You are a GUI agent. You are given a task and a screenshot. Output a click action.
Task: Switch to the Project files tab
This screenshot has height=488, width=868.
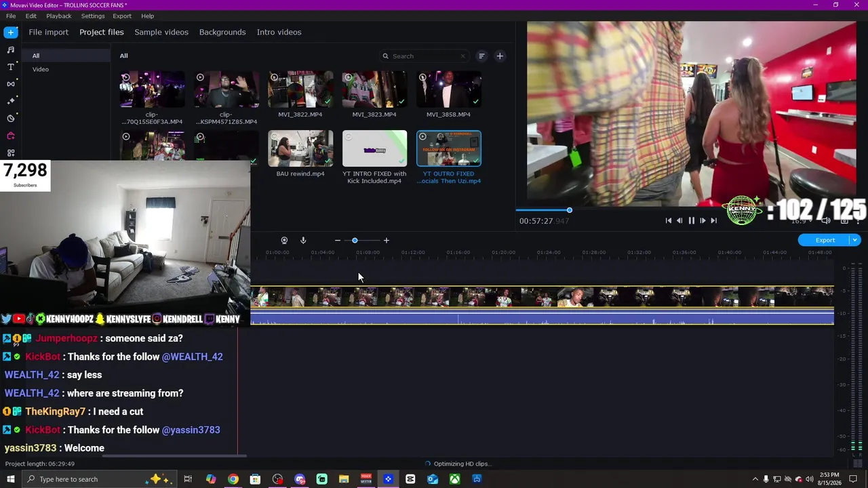(x=102, y=32)
